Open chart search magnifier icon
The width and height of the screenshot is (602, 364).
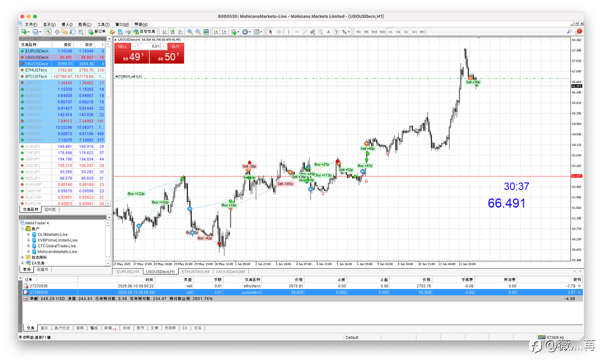569,32
